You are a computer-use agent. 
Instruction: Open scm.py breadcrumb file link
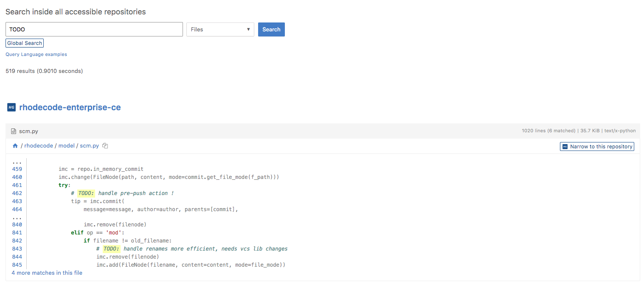[x=89, y=146]
